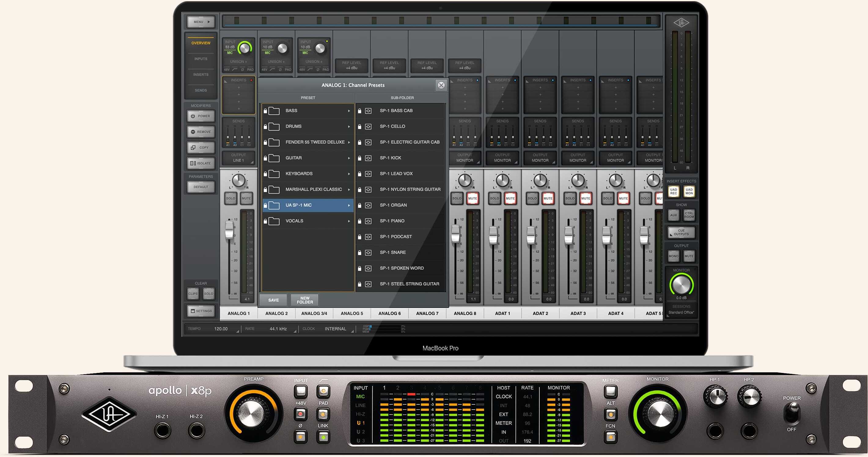This screenshot has height=457, width=868.
Task: Click the NEW FOLDER button
Action: pos(305,300)
